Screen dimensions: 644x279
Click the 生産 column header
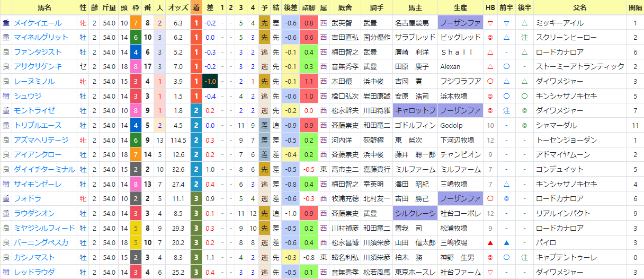tap(460, 8)
